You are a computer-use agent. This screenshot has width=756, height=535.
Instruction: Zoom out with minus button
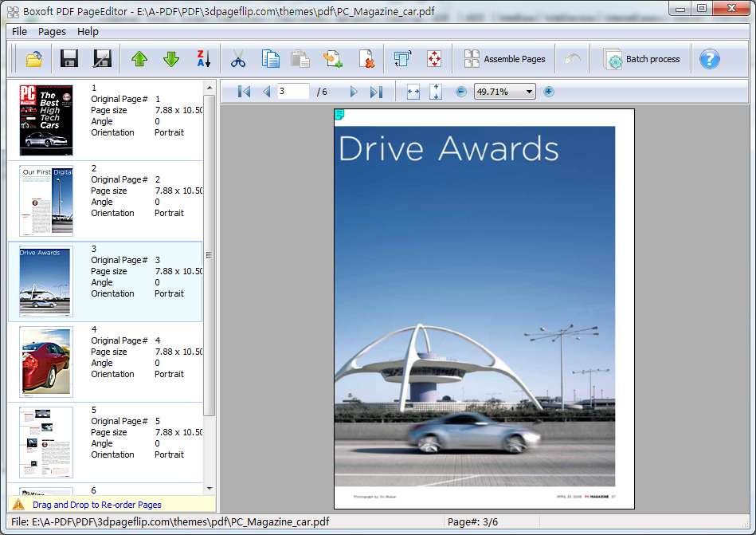tap(461, 92)
